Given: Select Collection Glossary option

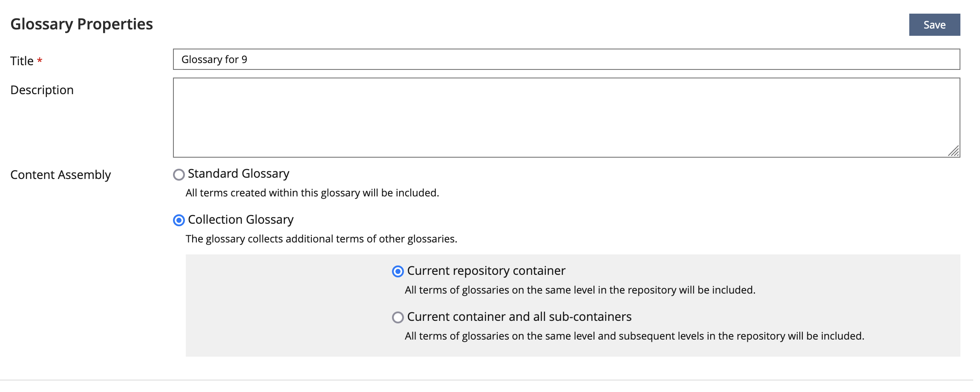Looking at the screenshot, I should click(179, 220).
